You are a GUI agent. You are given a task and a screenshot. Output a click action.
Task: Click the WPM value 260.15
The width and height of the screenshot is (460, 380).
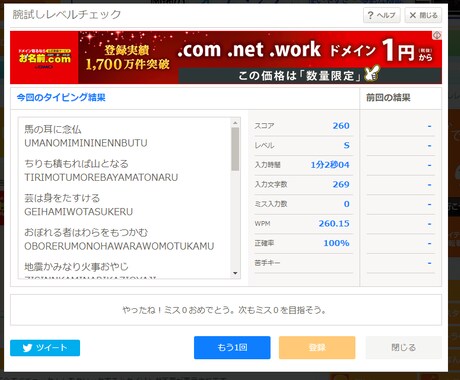coord(334,223)
